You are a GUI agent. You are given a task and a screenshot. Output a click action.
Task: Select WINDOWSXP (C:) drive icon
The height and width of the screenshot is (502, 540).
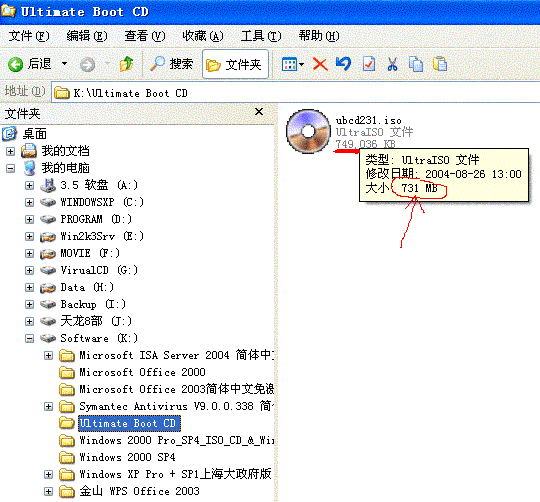48,202
